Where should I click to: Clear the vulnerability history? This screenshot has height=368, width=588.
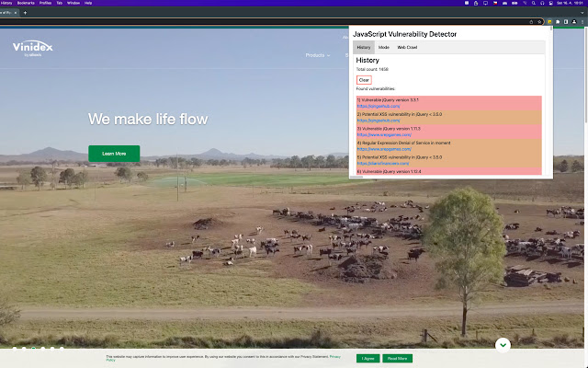tap(364, 80)
